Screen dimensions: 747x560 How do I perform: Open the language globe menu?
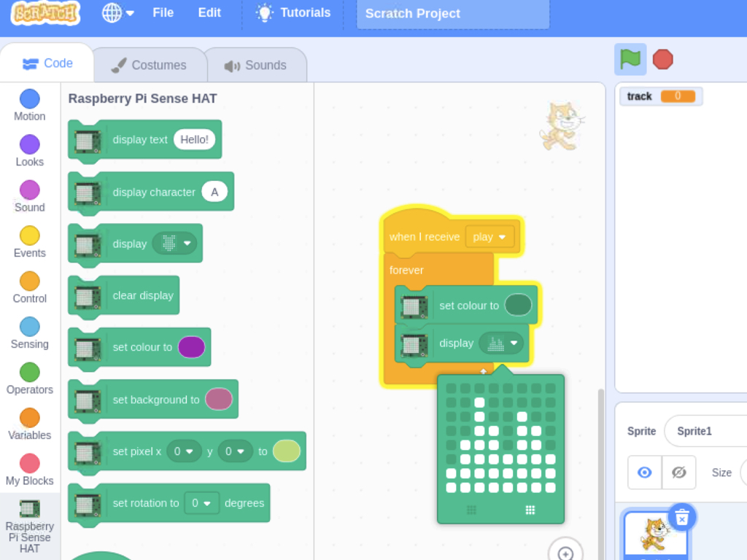point(117,13)
